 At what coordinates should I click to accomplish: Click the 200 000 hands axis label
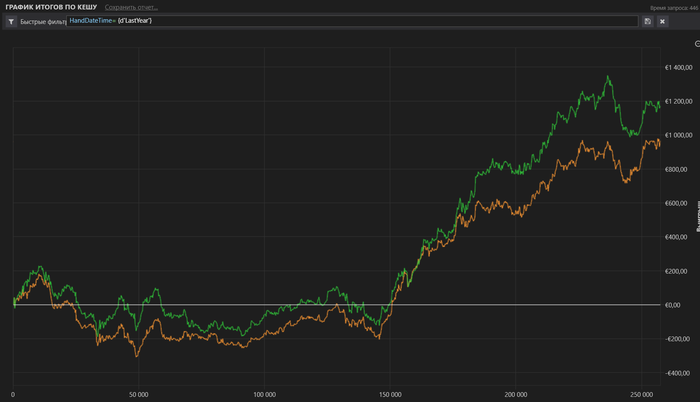[516, 395]
